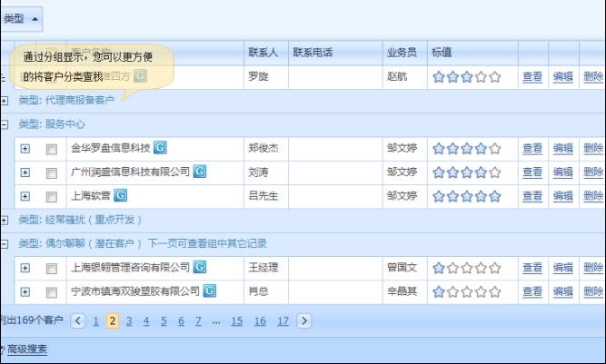
Task: Set fifth star rating for 金华罗盘信息科技
Action: 495,148
